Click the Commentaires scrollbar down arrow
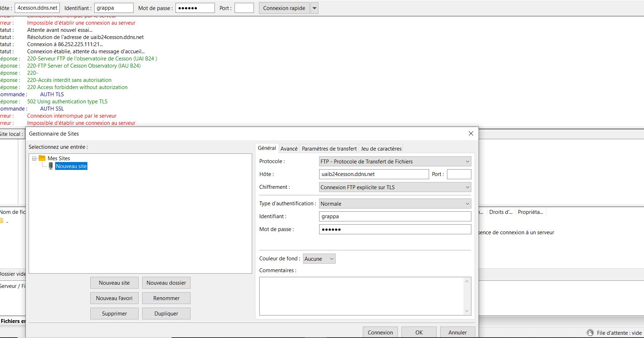 (467, 311)
